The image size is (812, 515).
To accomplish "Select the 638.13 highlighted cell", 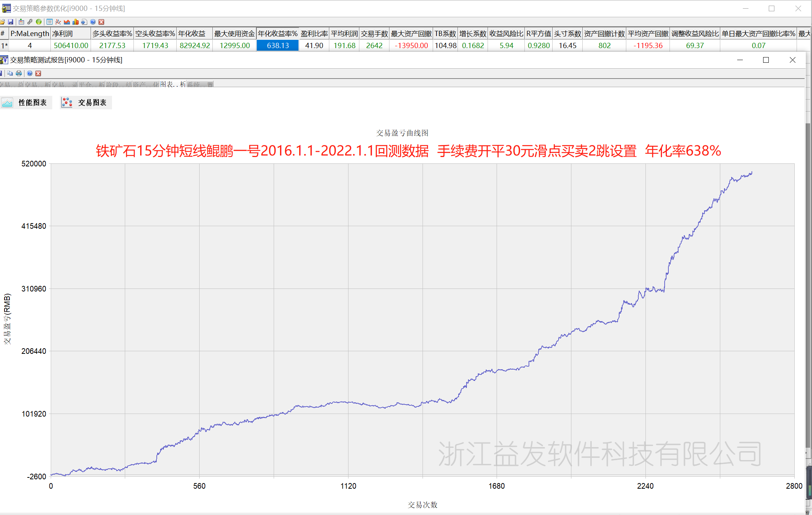I will click(277, 45).
